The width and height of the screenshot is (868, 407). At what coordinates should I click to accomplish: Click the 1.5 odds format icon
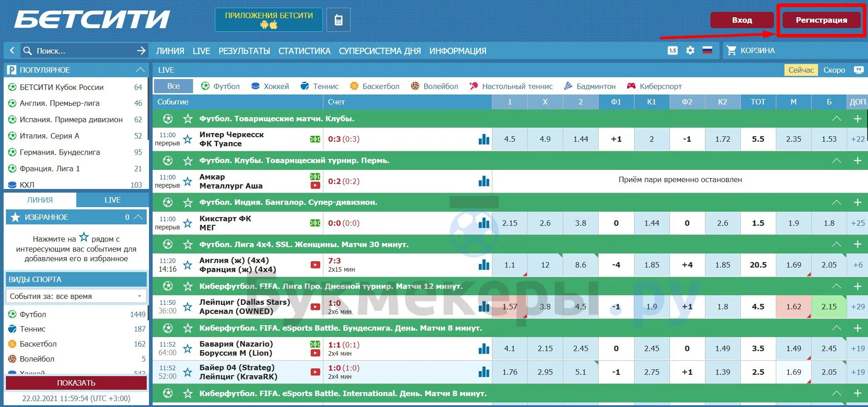click(673, 50)
